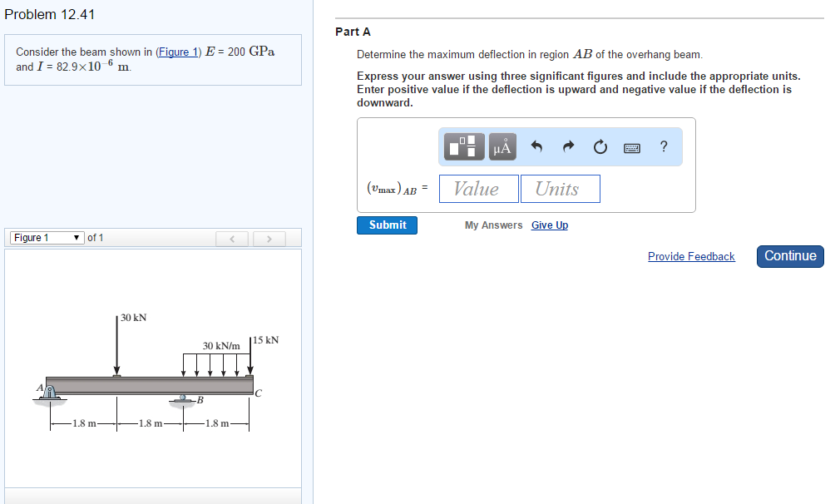Click the Part A heading
The image size is (840, 504).
pos(353,32)
